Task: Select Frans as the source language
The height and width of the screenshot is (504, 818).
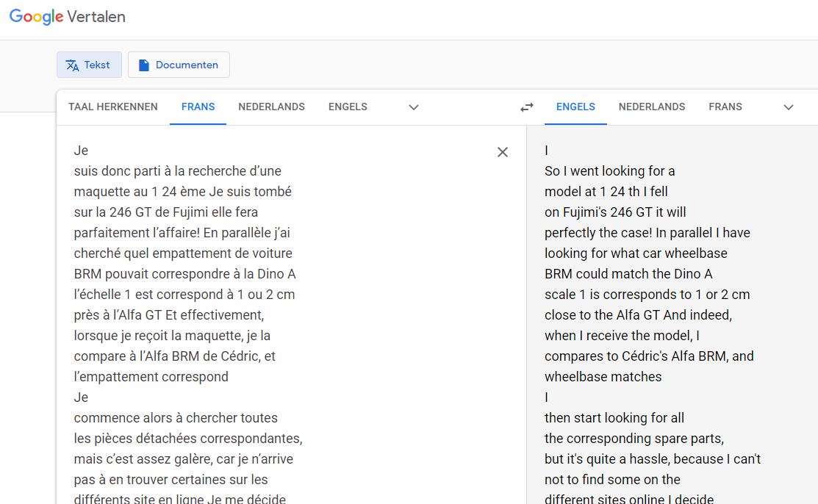Action: pyautogui.click(x=198, y=107)
